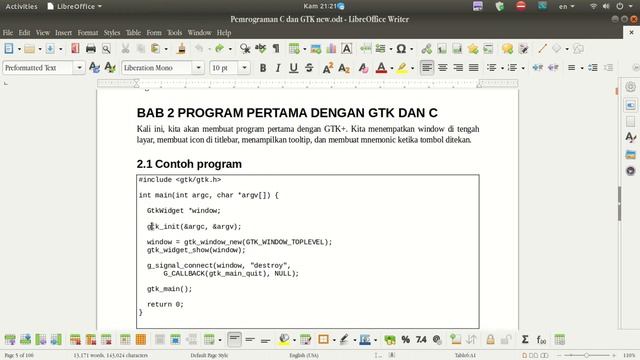Open Highlighting Color dropdown arrow

[412, 68]
